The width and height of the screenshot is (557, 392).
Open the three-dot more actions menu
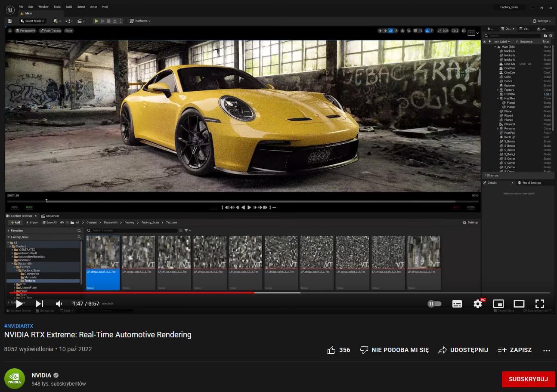[x=547, y=350]
